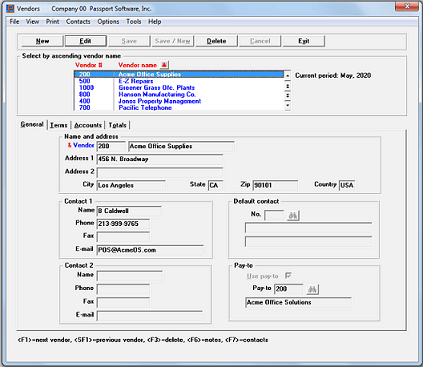Click the Vendor # column header
423x367 pixels.
[x=89, y=65]
